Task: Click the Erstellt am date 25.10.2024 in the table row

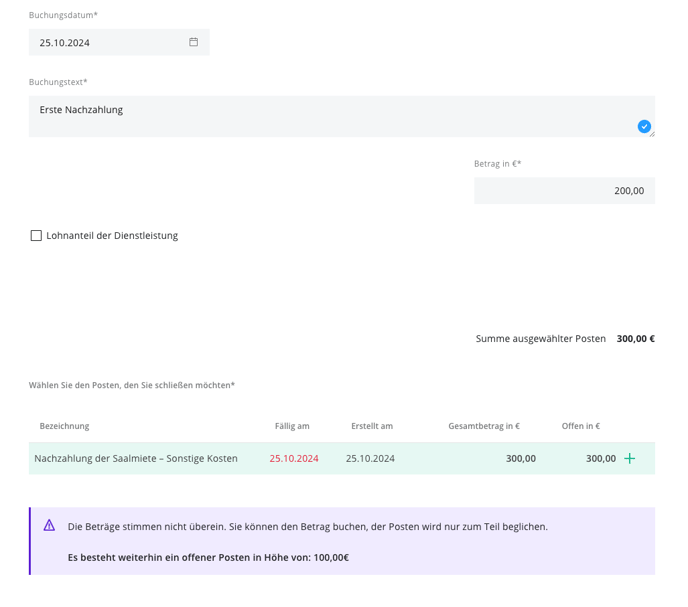Action: click(370, 458)
